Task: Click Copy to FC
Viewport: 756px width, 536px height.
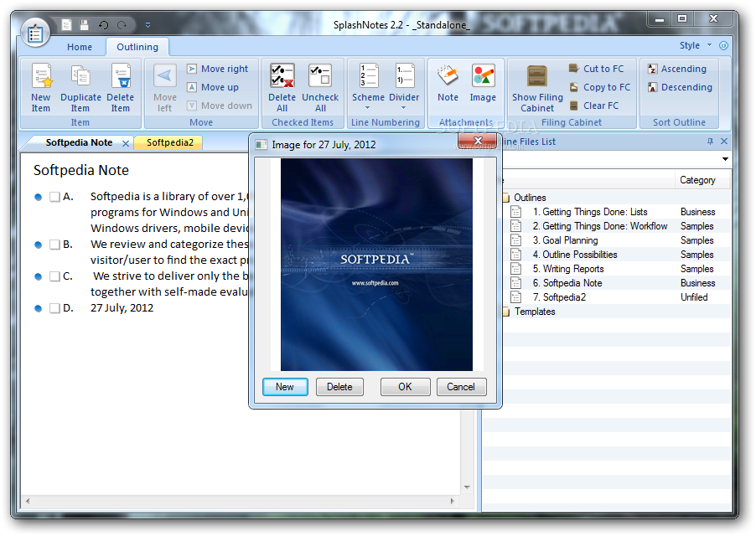Action: coord(600,87)
